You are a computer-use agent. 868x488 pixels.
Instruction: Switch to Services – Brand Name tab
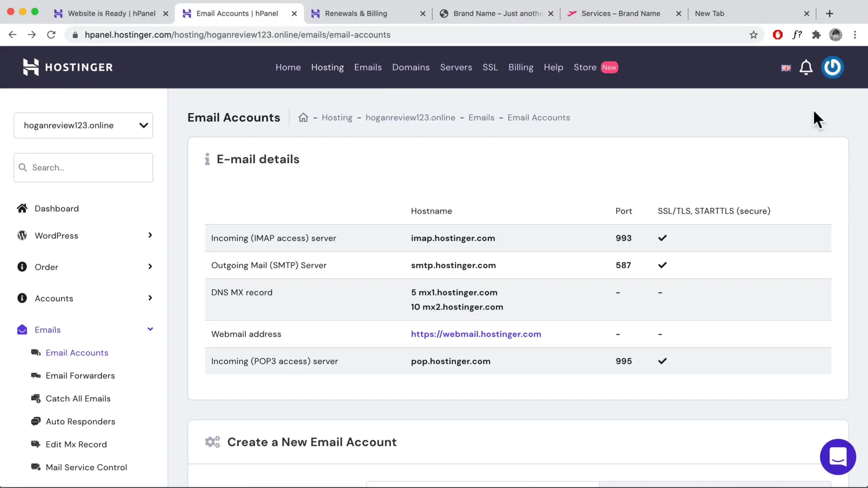point(621,14)
